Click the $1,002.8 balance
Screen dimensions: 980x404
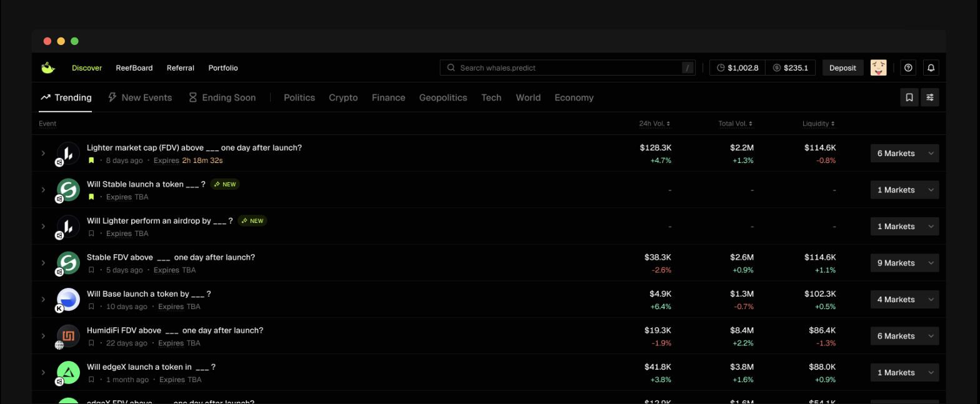coord(737,67)
